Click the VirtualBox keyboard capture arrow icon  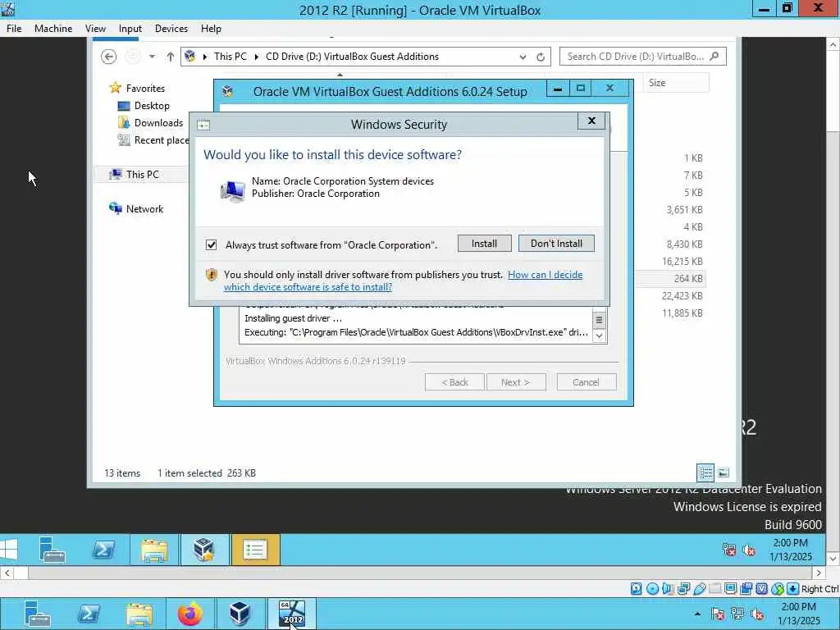793,589
